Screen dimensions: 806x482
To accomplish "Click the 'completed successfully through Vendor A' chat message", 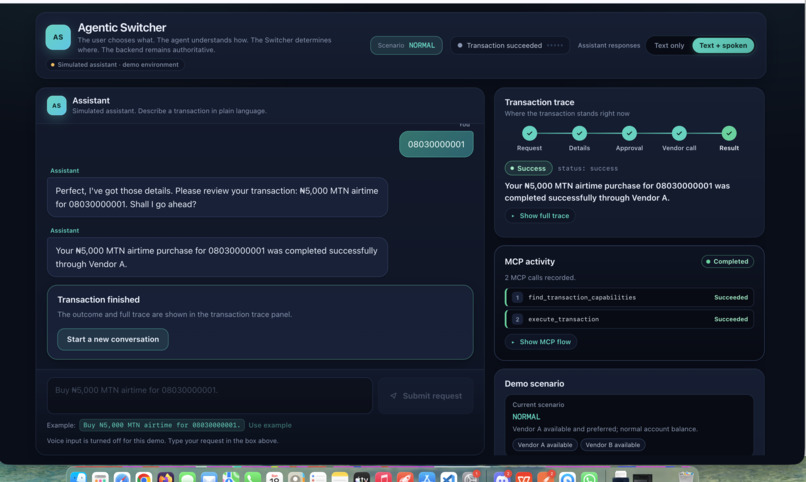I will [x=217, y=257].
